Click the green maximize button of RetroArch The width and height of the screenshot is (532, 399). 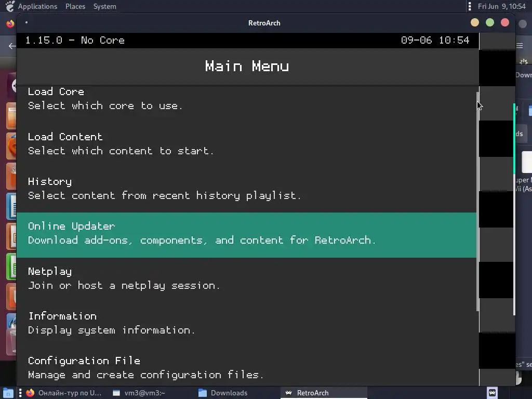pyautogui.click(x=490, y=23)
